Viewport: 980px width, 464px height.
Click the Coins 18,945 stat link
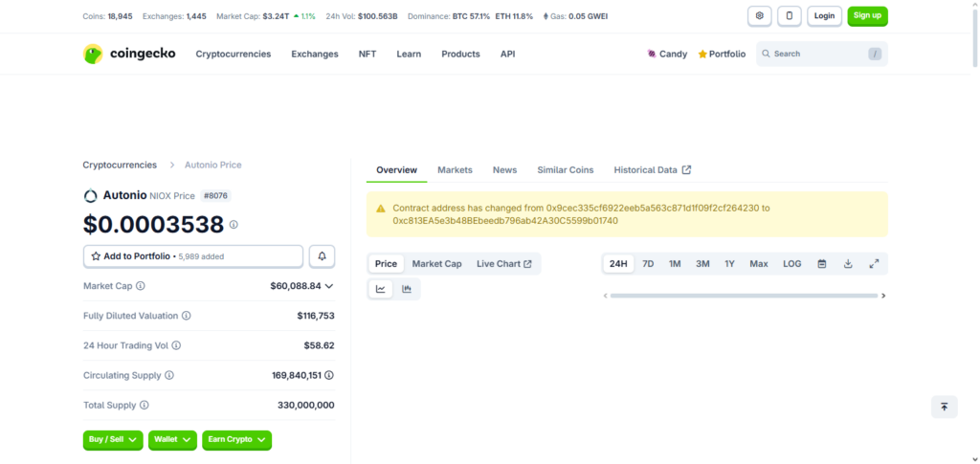point(107,16)
